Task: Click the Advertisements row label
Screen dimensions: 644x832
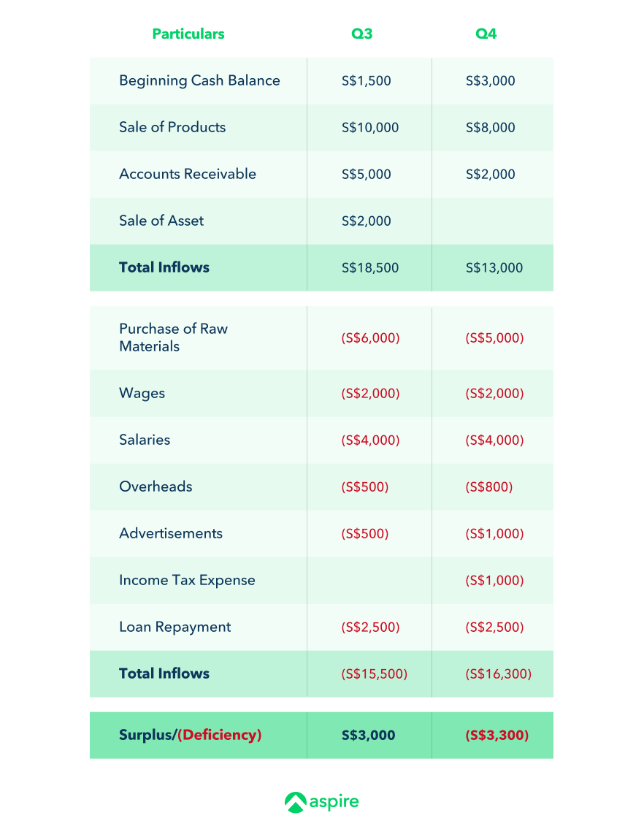Action: [x=171, y=533]
